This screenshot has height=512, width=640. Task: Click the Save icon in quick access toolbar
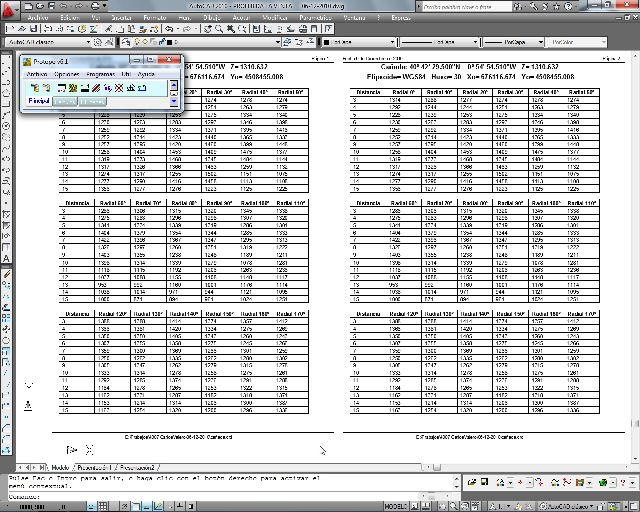pyautogui.click(x=51, y=6)
